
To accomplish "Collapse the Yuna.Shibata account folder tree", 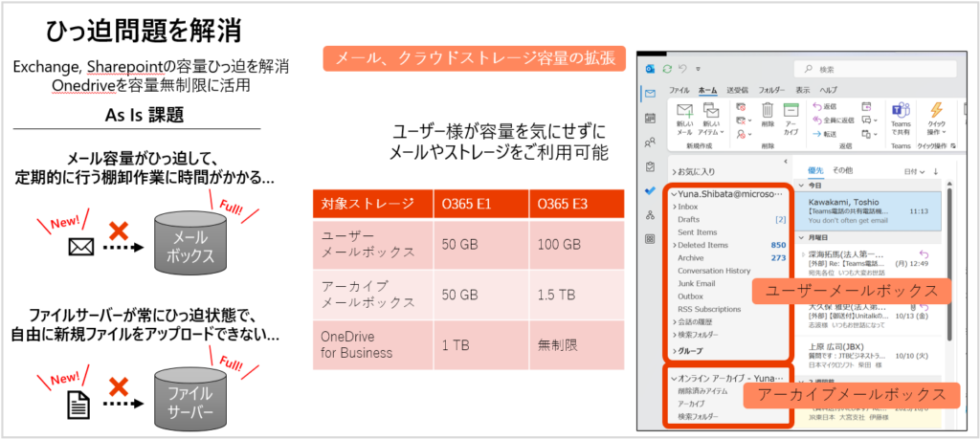I will (x=674, y=193).
